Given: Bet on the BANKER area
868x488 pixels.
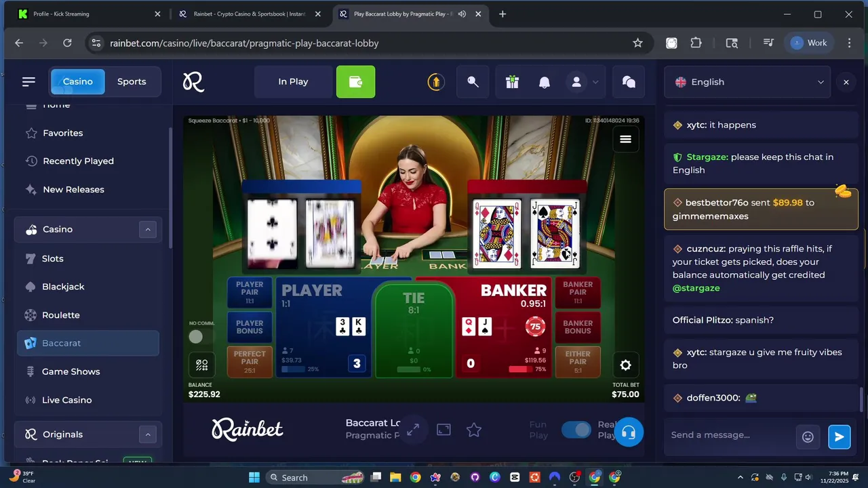Looking at the screenshot, I should [503, 327].
